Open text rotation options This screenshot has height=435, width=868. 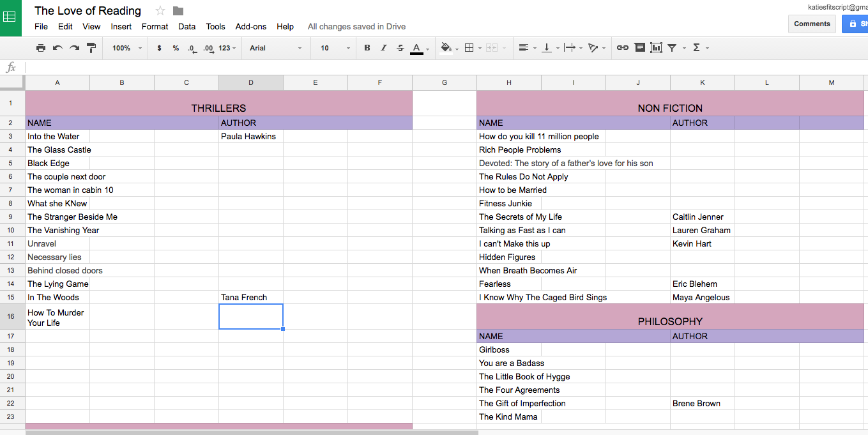593,48
